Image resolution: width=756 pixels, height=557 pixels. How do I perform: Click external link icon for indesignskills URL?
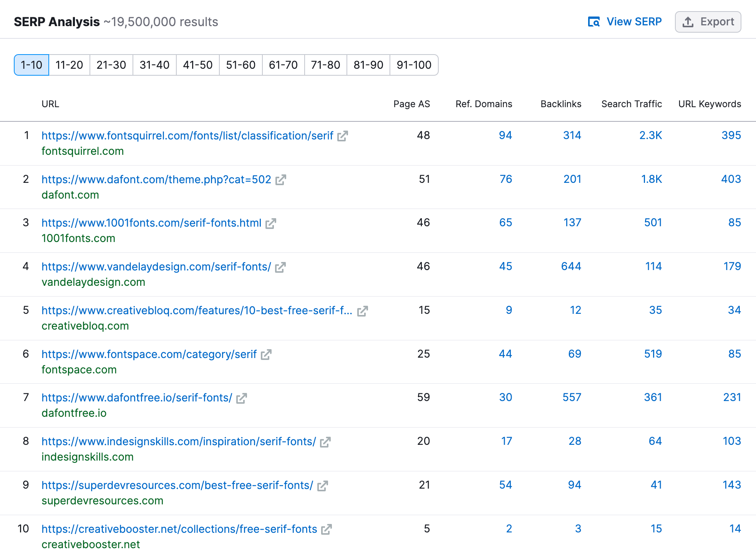(x=325, y=442)
